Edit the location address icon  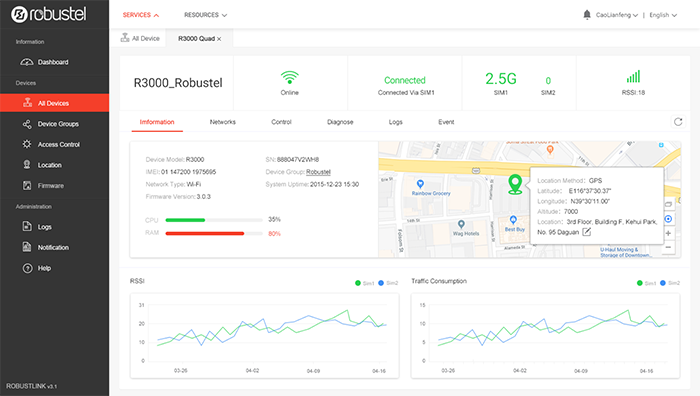pos(587,232)
